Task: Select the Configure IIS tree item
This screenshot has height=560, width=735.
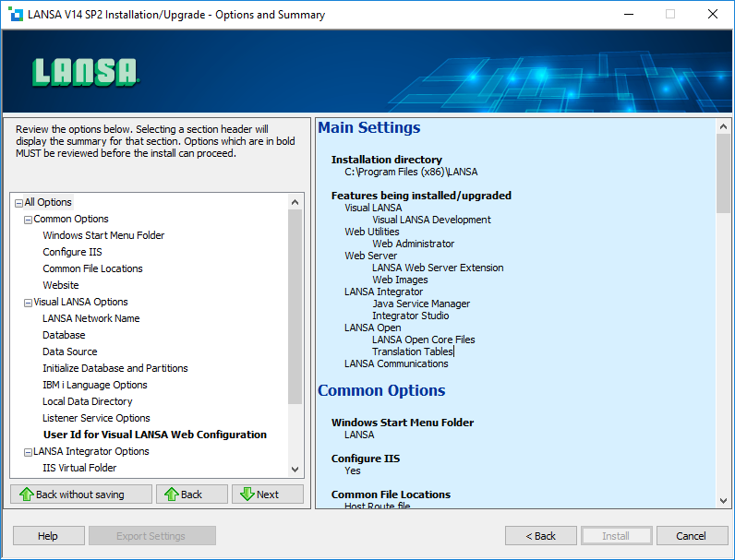Action: 72,252
